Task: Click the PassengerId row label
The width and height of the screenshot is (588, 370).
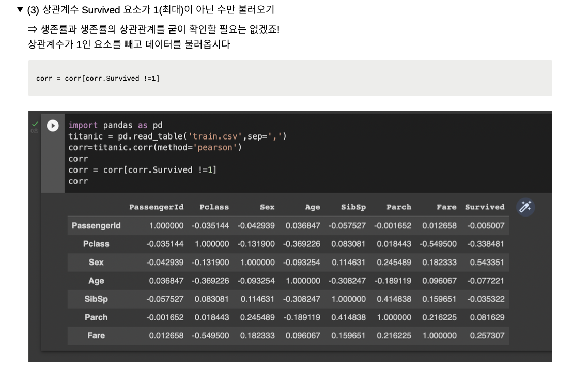Action: pos(96,226)
